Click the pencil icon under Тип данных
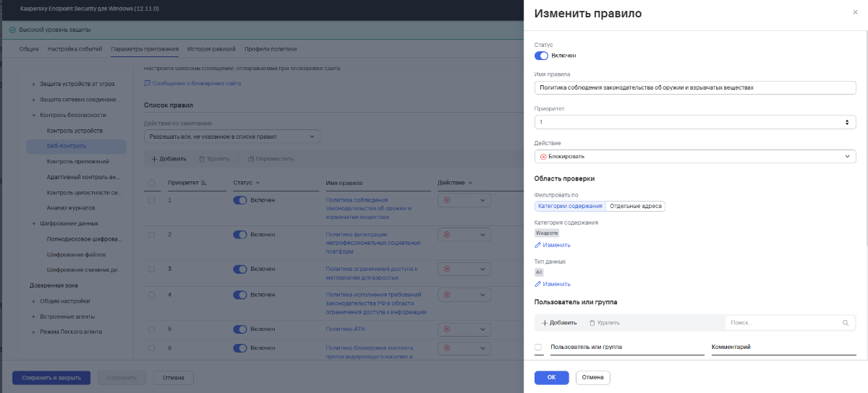 point(537,285)
